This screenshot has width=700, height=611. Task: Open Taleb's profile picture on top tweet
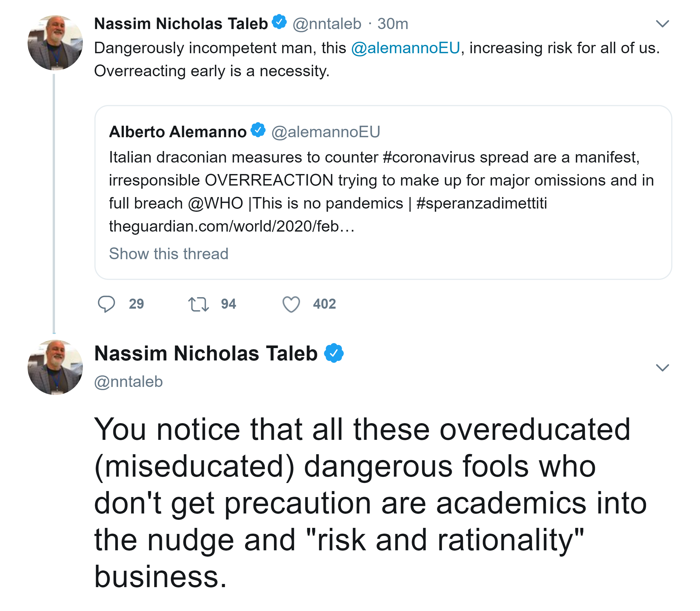(55, 43)
